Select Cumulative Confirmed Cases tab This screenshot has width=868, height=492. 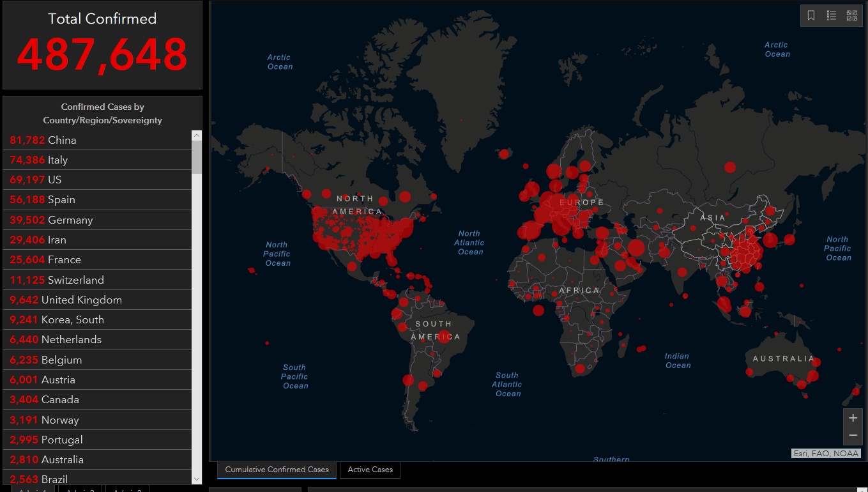[277, 470]
